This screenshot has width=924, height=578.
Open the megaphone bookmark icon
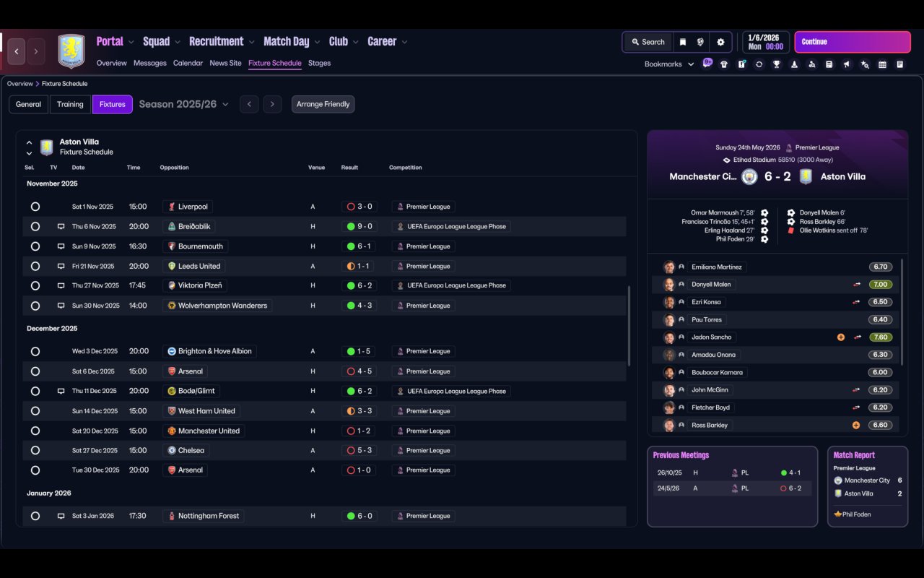847,64
